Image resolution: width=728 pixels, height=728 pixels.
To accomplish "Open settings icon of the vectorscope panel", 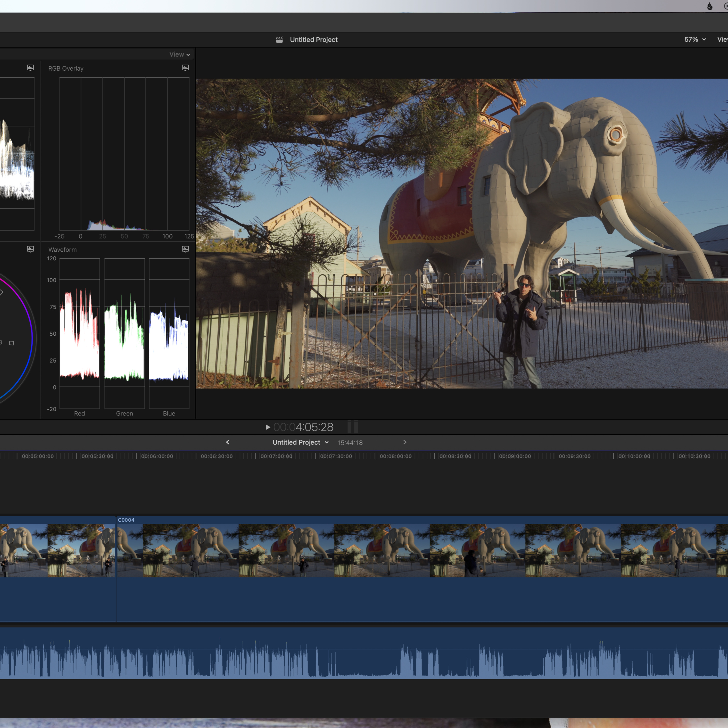I will pos(31,249).
